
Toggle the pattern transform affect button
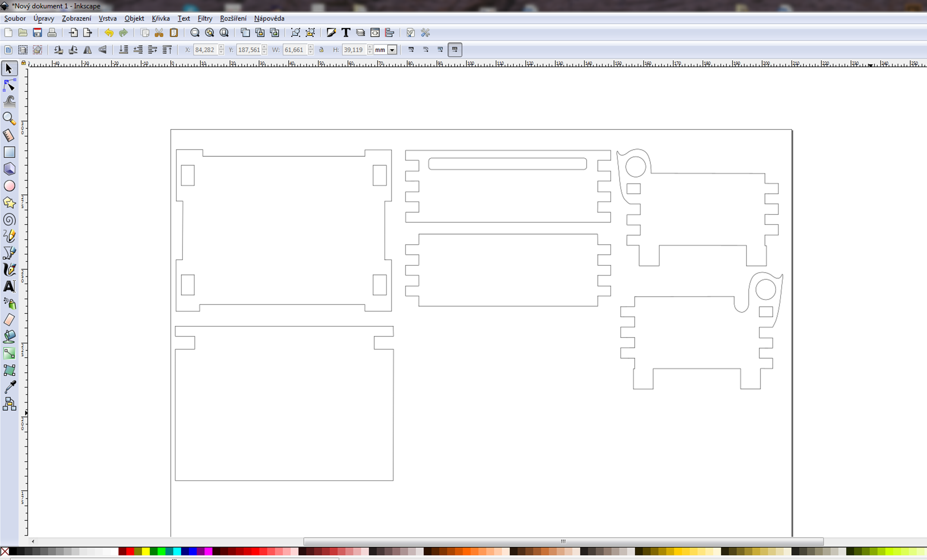tap(455, 50)
